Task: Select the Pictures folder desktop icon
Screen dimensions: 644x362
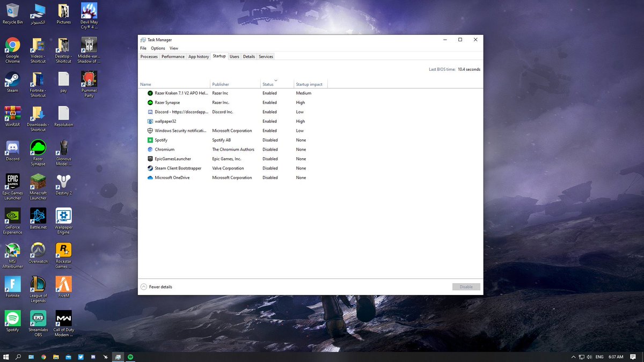Action: click(x=63, y=14)
